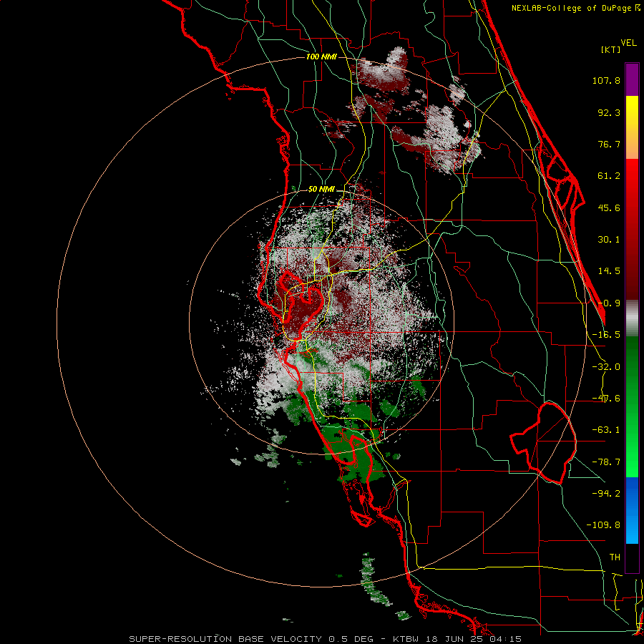Click the red Lake Okeechobee outline

point(543,443)
